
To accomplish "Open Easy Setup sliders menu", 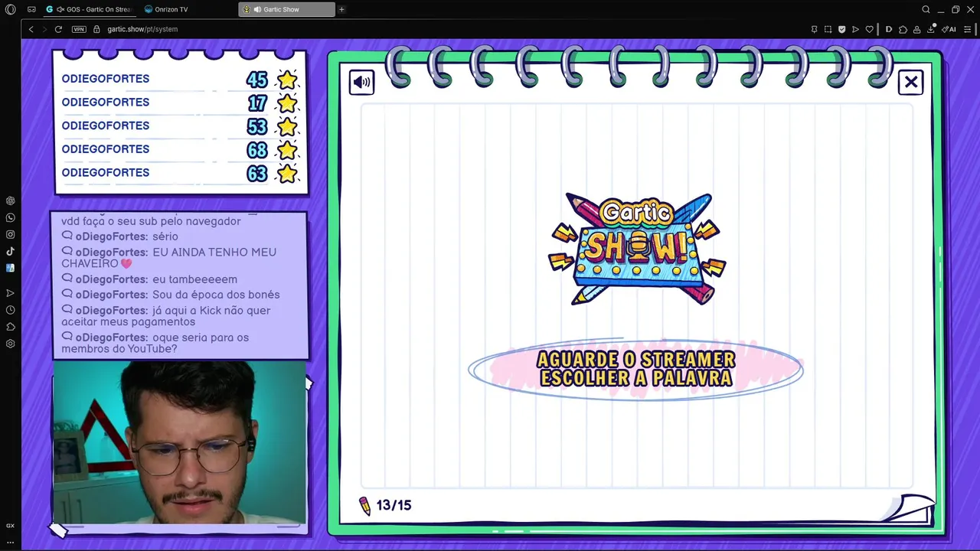I will (x=969, y=29).
